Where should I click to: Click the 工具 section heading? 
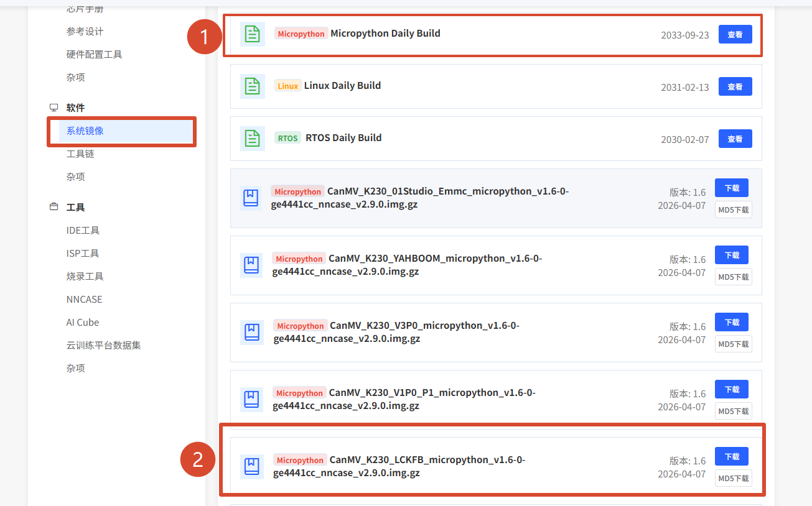coord(76,208)
